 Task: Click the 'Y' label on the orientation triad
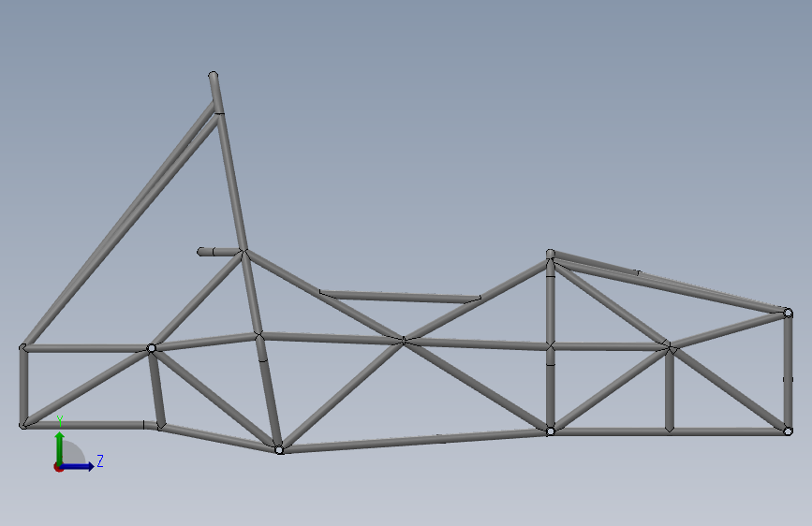[x=60, y=421]
